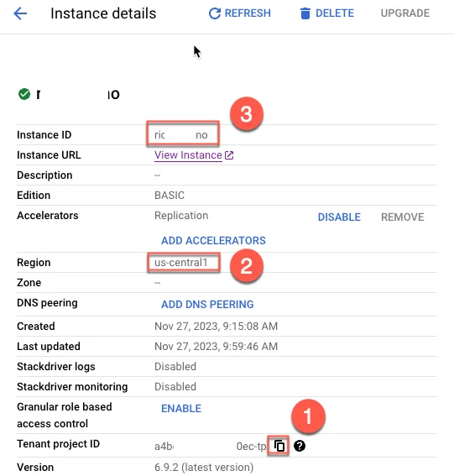Click the green running status check icon
454x476 pixels.
coord(24,94)
